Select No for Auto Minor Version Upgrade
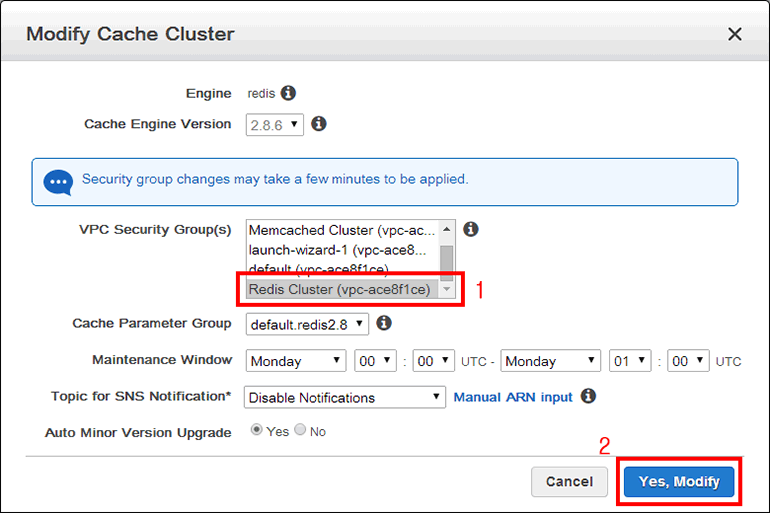Image resolution: width=770 pixels, height=513 pixels. (x=302, y=431)
